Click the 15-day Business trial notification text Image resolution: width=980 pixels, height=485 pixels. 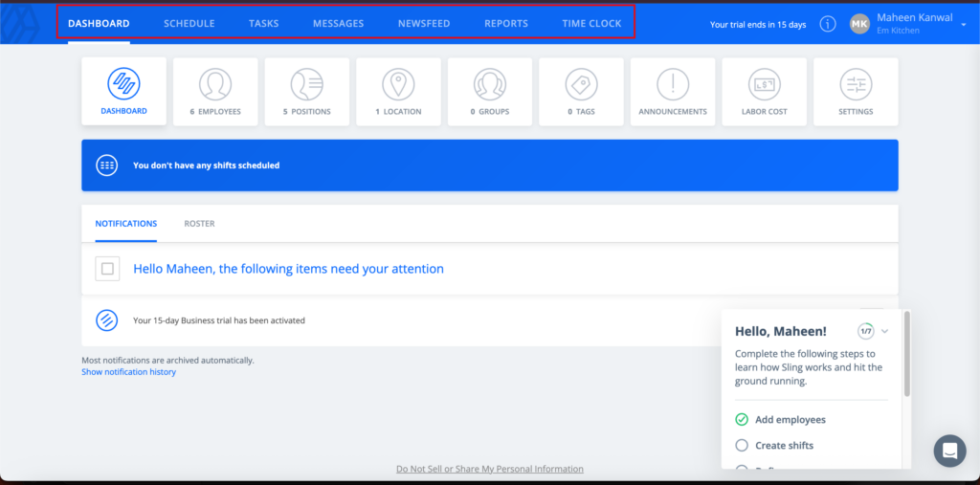point(219,320)
